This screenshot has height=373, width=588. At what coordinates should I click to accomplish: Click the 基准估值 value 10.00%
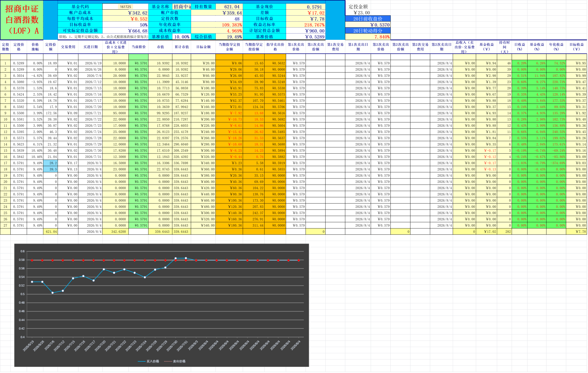coord(182,37)
